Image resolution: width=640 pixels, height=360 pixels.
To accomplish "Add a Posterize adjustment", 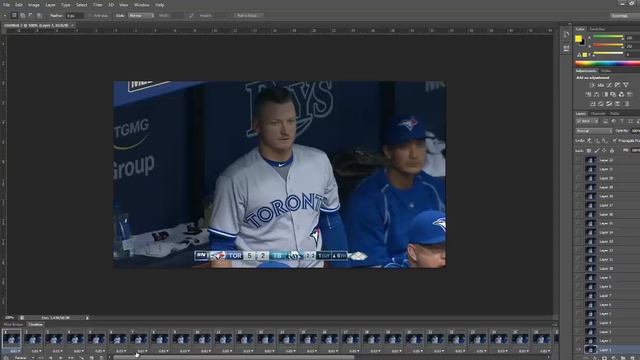I will (601, 104).
